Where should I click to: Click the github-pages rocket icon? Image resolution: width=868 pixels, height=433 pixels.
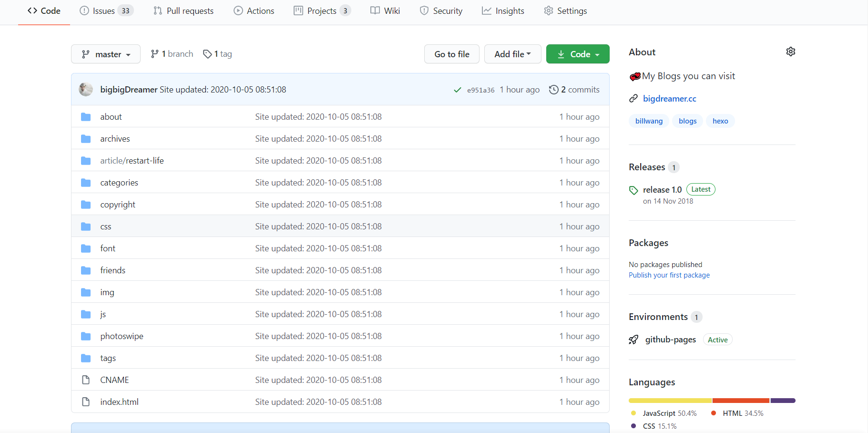tap(633, 340)
